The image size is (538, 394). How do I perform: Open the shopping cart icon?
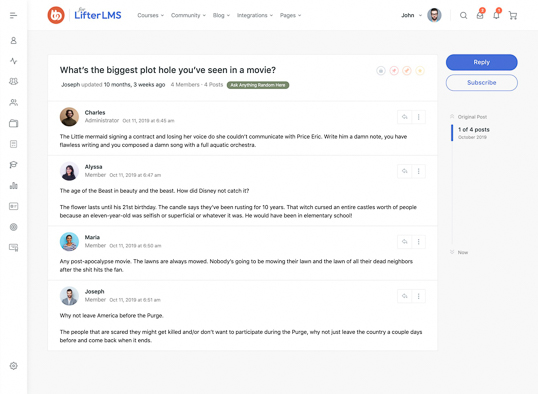point(513,15)
